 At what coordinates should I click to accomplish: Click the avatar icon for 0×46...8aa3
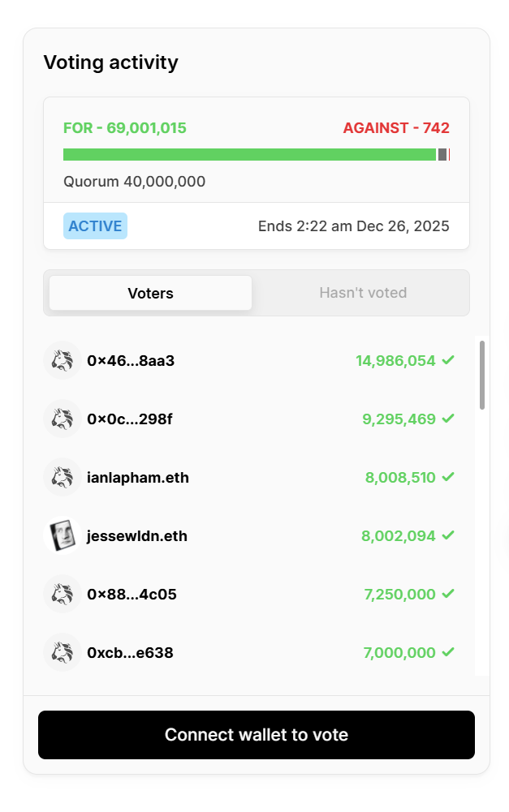click(x=62, y=361)
